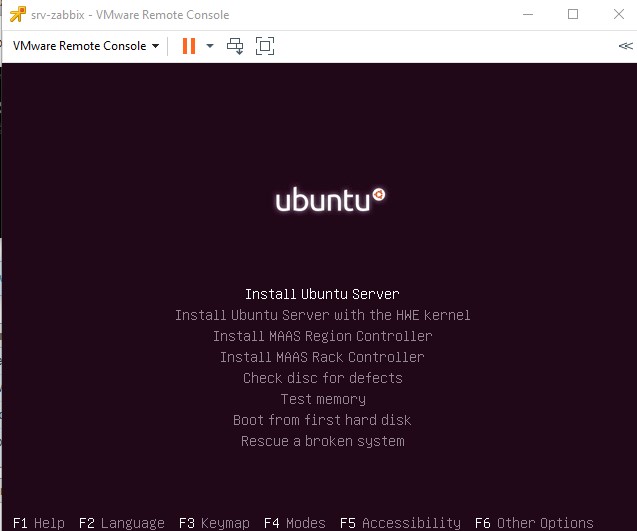
Task: Maximize the srv-zabbix console window
Action: (573, 14)
